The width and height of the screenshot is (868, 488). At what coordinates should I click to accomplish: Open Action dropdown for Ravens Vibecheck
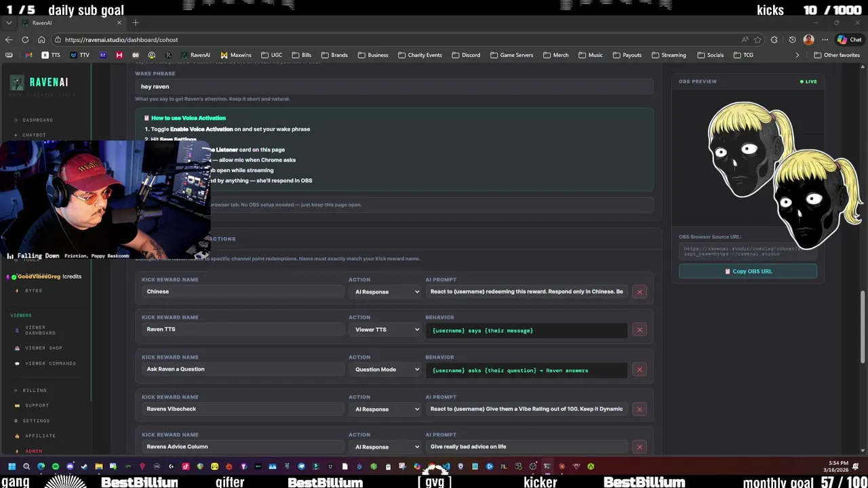[x=387, y=409]
